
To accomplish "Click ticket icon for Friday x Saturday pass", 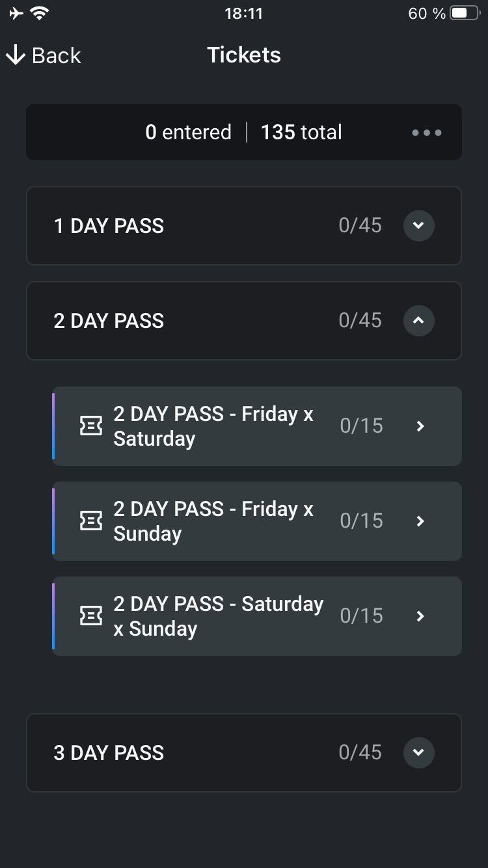I will 90,426.
